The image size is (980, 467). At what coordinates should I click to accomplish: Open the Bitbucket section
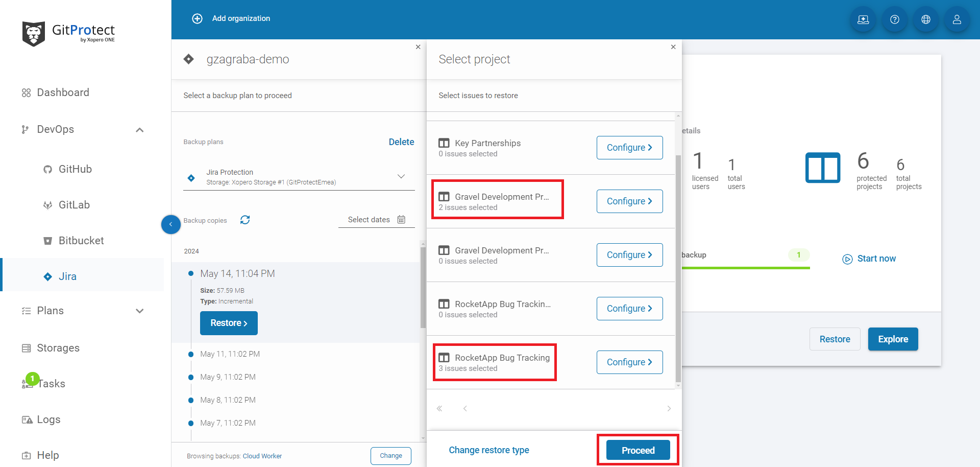click(x=81, y=240)
